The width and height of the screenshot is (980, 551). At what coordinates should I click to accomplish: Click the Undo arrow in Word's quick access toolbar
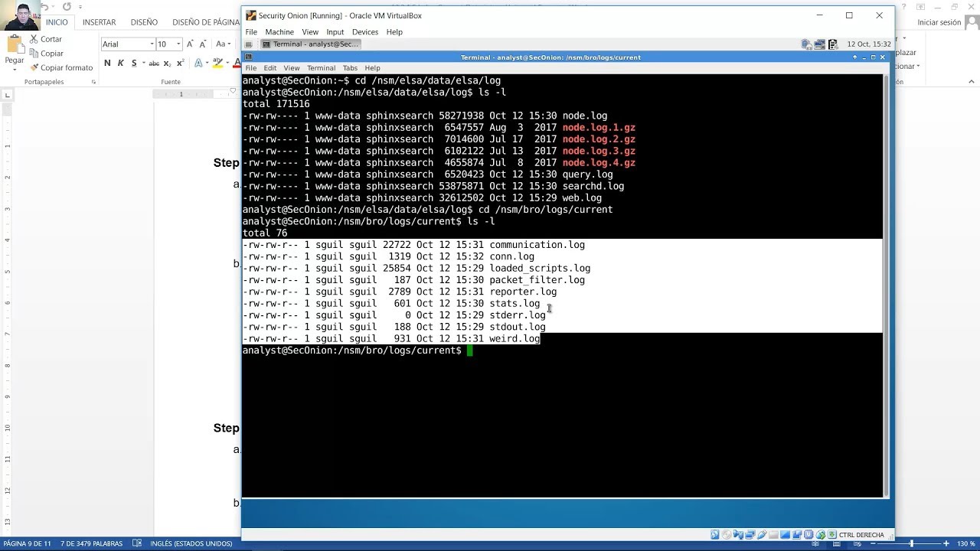coord(44,7)
